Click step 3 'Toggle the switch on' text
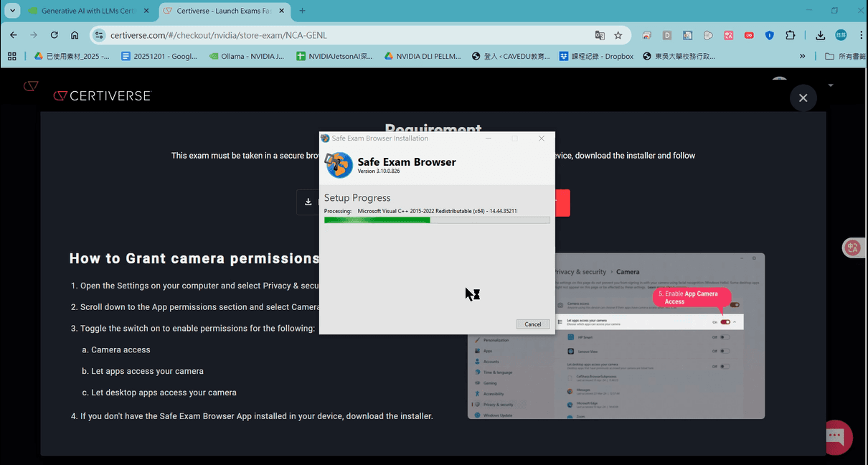Screen dimensions: 868x465 tap(192, 328)
